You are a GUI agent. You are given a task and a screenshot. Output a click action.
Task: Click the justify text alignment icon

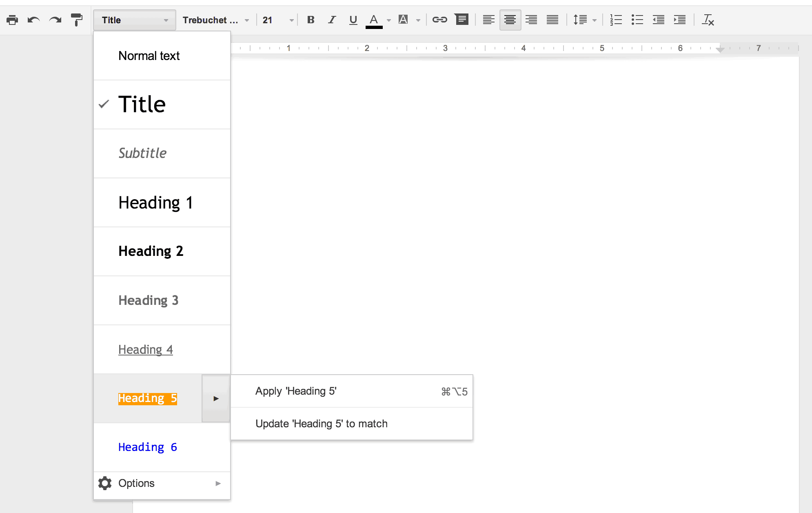pos(552,20)
